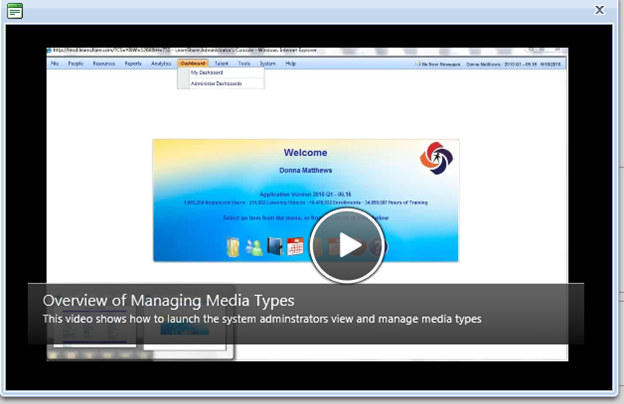Click the swirl logo on Welcome panel

click(x=435, y=158)
